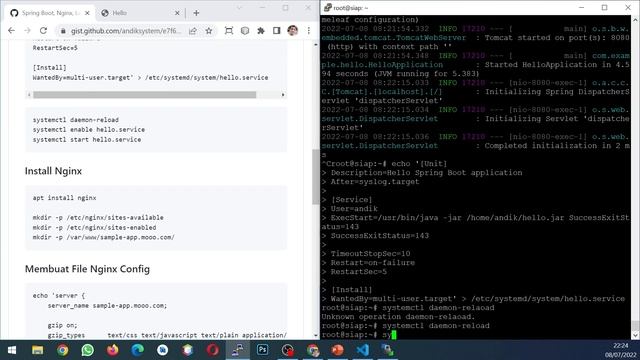Open Firefox from the taskbar
Viewport: 640px width, 360px height.
pyautogui.click(x=113, y=350)
